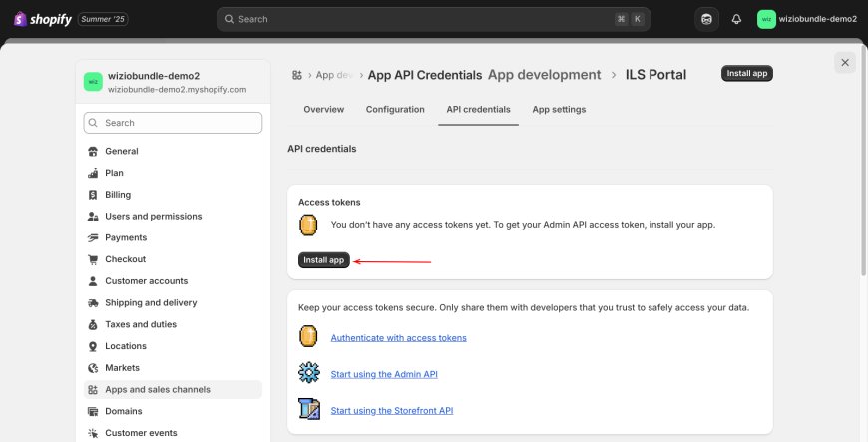Close the settings panel
Viewport: 868px width, 442px height.
pyautogui.click(x=845, y=63)
